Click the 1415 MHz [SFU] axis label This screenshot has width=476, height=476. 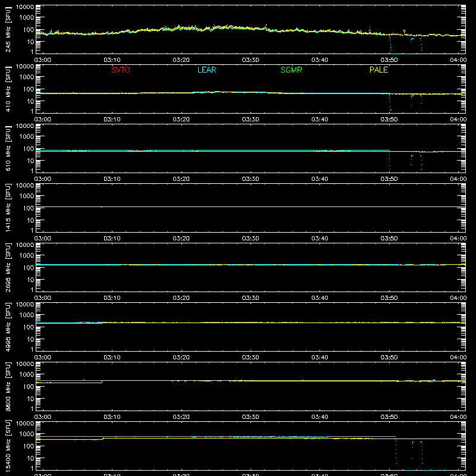8,208
